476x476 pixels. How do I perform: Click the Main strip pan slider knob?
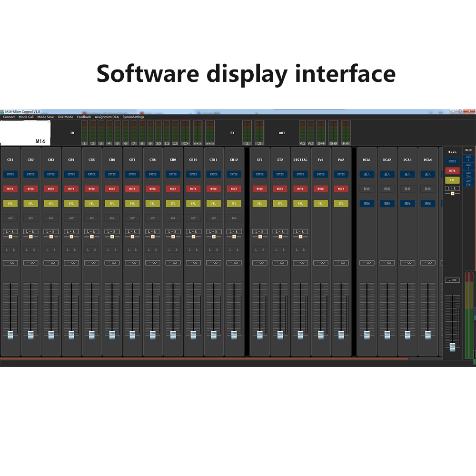click(452, 194)
